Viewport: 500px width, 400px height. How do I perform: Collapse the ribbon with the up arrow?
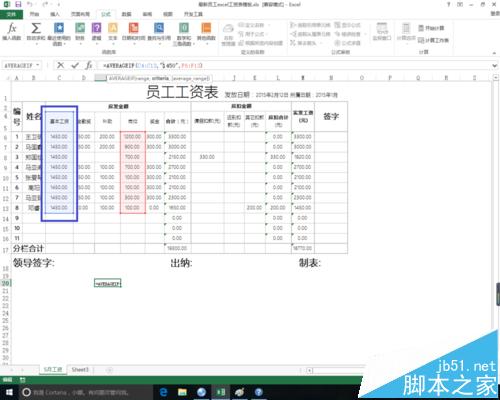point(495,53)
